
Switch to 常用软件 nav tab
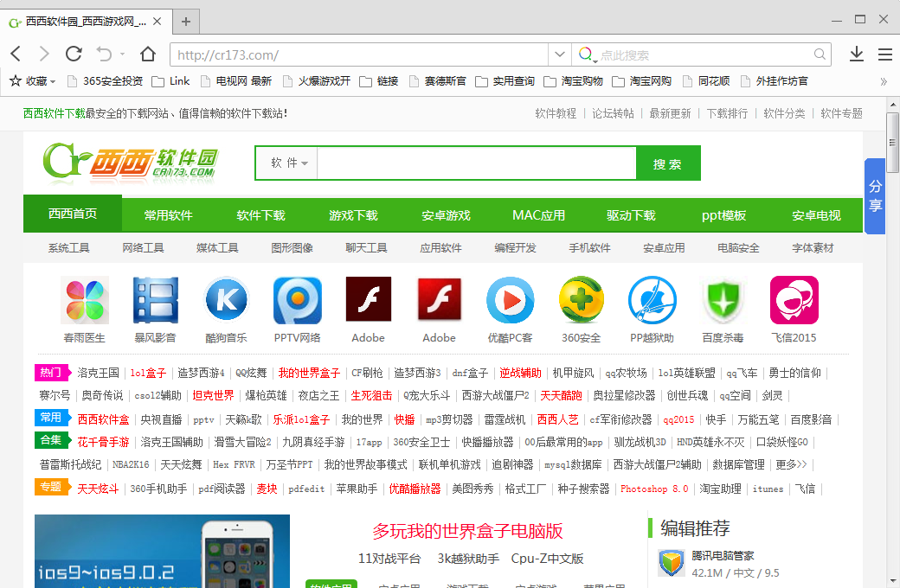(168, 215)
